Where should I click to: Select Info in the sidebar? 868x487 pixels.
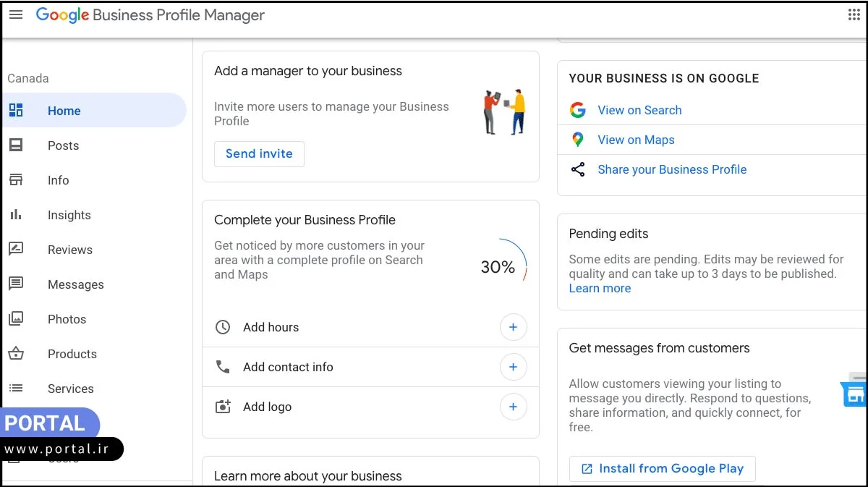pos(58,180)
